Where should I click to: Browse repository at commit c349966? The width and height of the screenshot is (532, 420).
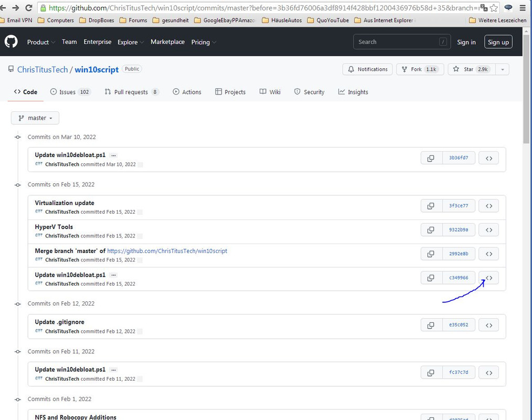coord(488,278)
